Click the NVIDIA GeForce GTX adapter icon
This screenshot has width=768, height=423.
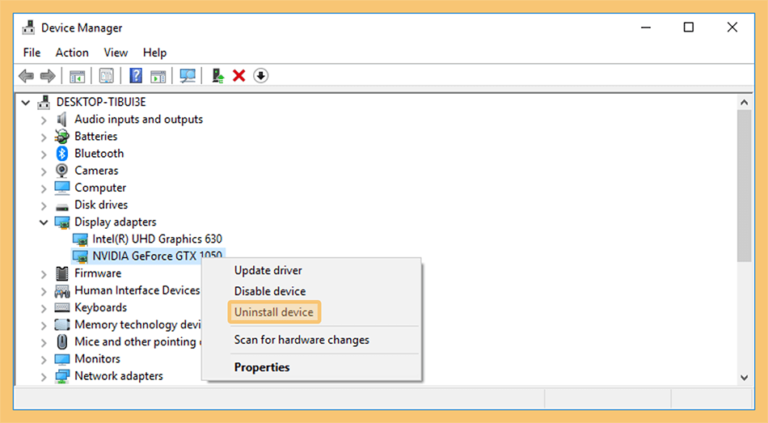pos(80,257)
